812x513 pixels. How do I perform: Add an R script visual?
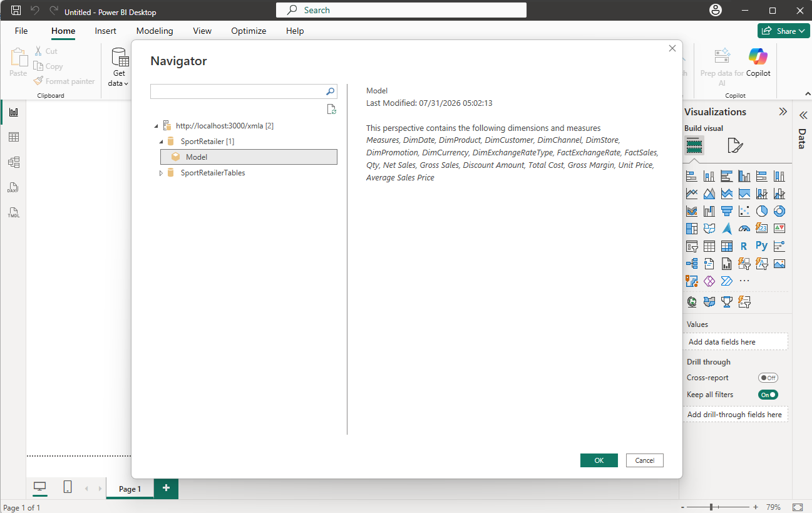click(744, 246)
